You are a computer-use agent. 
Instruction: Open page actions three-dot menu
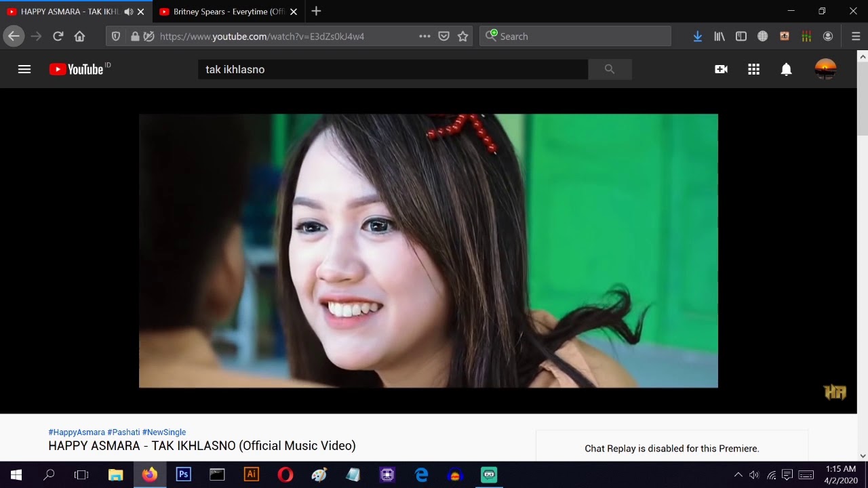[x=425, y=37]
